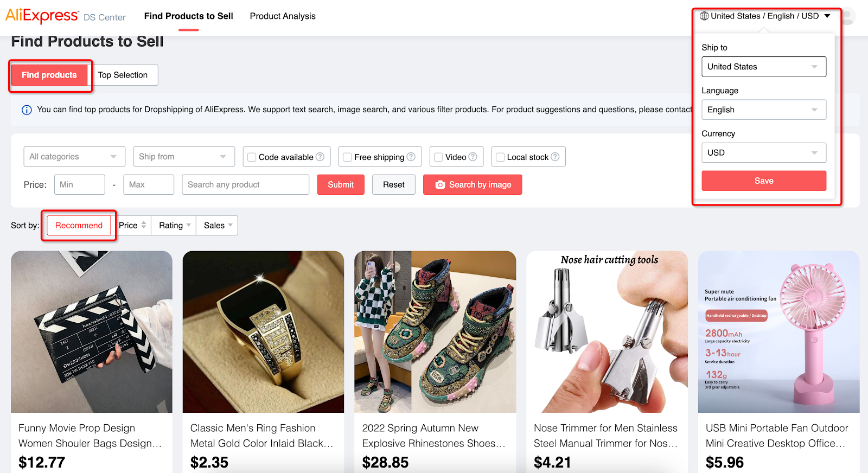The height and width of the screenshot is (473, 868).
Task: Enable the Code available checkbox
Action: click(252, 157)
